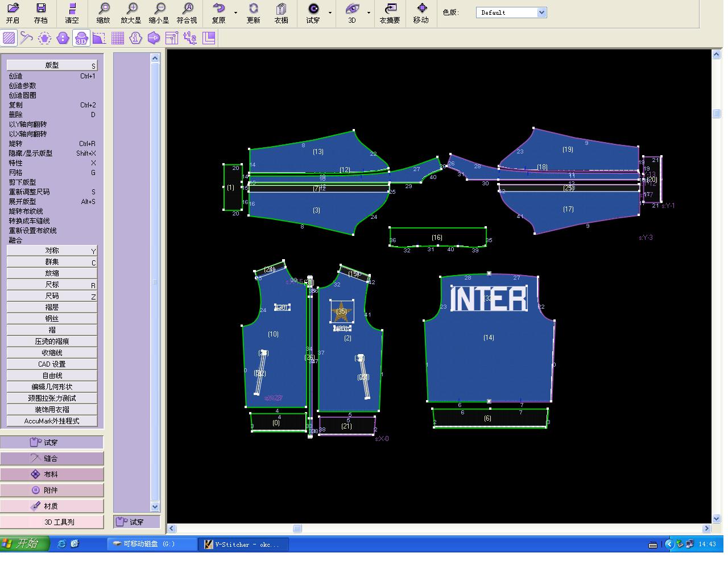This screenshot has height=582, width=728.
Task: Save using the 存档 icon
Action: (41, 13)
